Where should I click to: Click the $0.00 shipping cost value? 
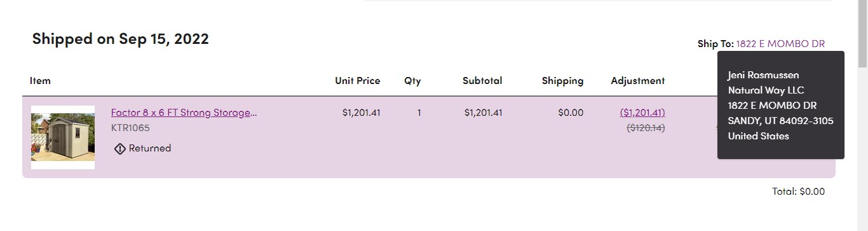tap(571, 113)
